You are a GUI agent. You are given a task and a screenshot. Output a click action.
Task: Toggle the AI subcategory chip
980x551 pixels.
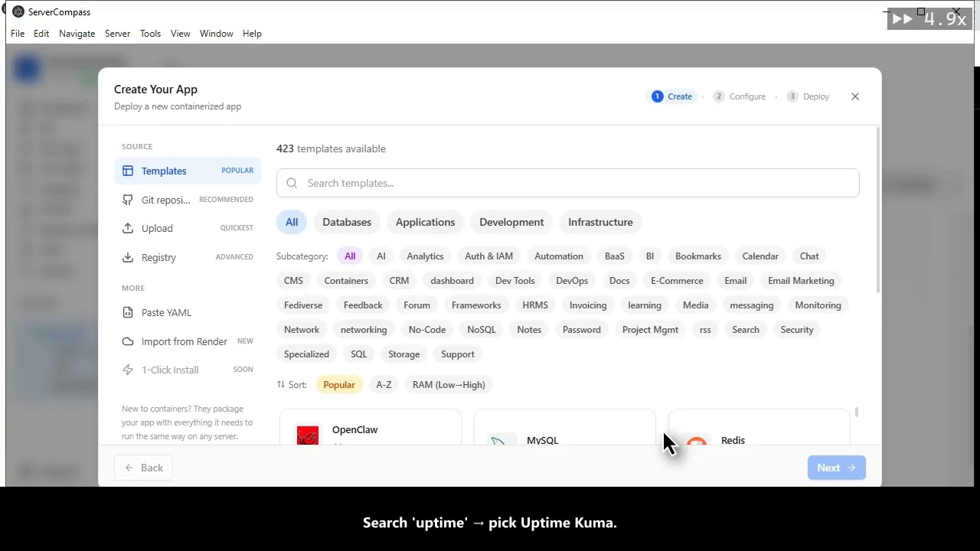click(x=381, y=256)
